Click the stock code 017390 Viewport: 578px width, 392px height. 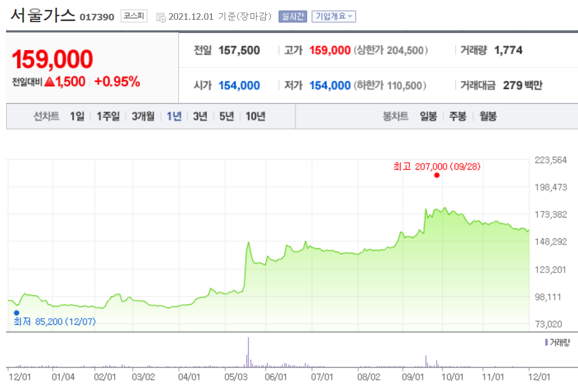point(97,17)
